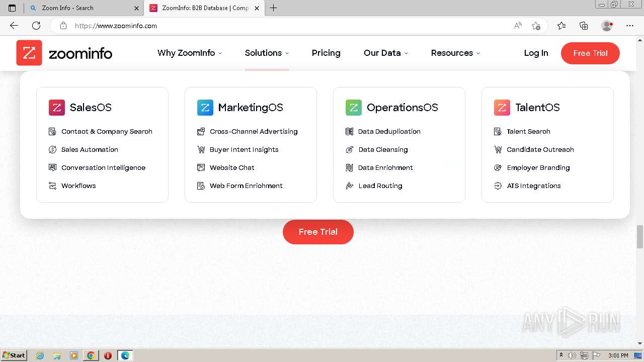
Task: Click the ZoomInfo logo icon
Action: [29, 53]
